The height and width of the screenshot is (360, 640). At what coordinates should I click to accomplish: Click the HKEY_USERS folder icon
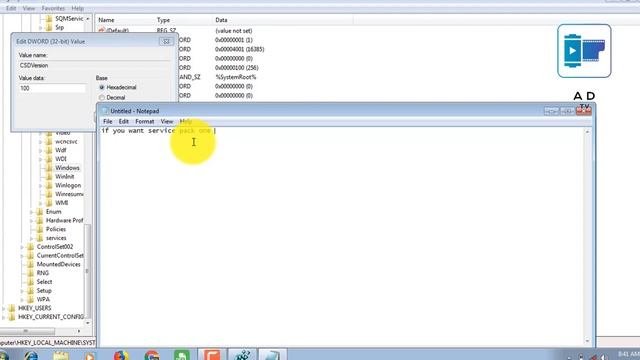pyautogui.click(x=11, y=308)
